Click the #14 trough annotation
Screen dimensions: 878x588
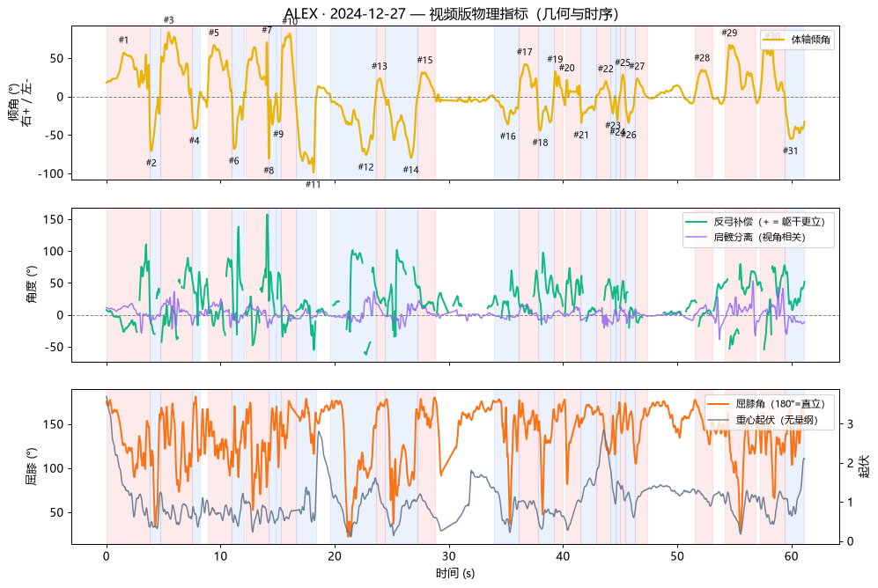411,170
